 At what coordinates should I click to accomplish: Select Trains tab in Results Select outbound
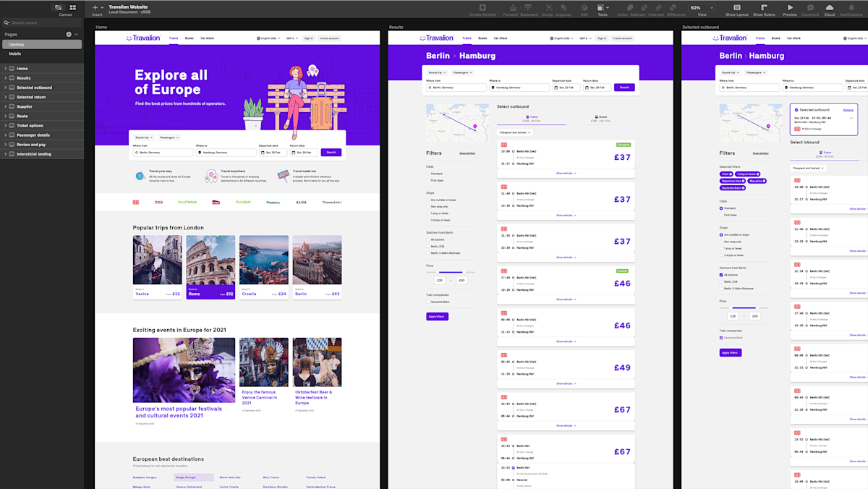[x=532, y=118]
